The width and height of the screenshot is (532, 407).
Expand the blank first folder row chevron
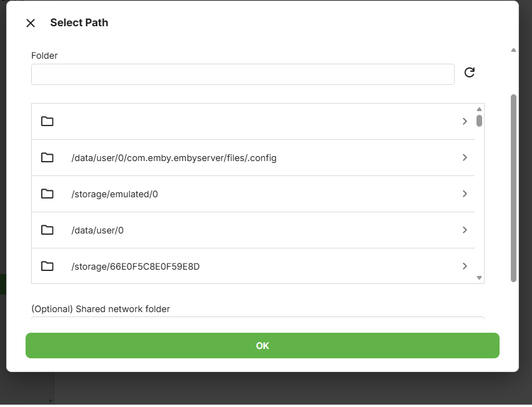click(x=465, y=121)
